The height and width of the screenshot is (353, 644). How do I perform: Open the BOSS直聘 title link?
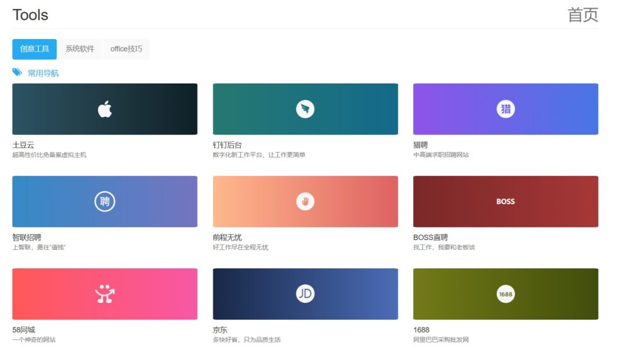430,237
